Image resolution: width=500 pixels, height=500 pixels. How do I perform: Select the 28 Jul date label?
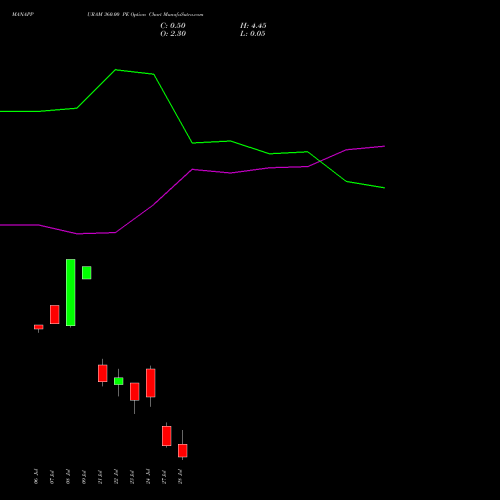(x=180, y=476)
